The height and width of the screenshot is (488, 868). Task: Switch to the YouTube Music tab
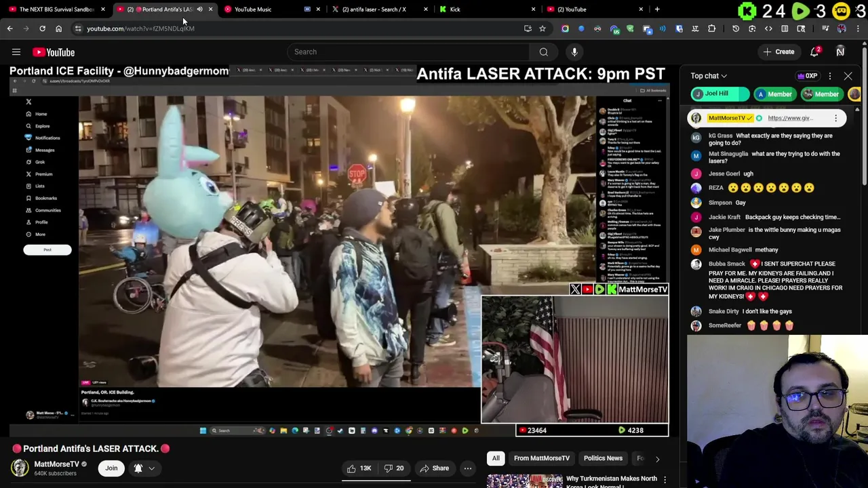[x=252, y=9]
